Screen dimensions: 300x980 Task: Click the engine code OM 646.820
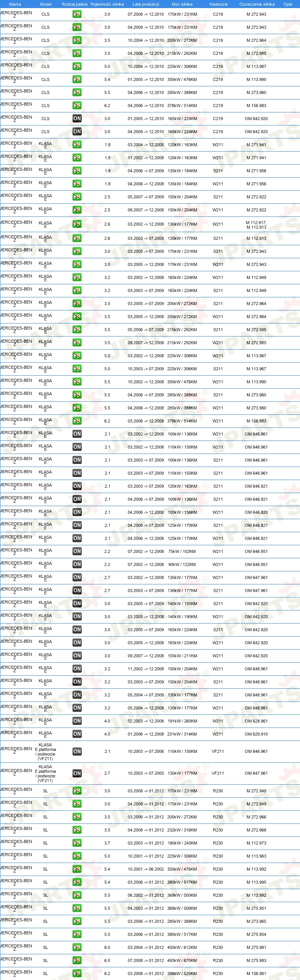coord(256,512)
